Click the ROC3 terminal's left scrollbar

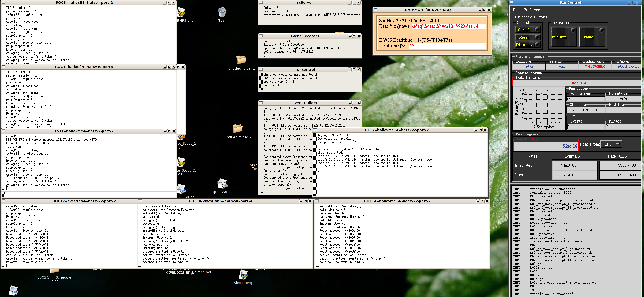pyautogui.click(x=3, y=34)
